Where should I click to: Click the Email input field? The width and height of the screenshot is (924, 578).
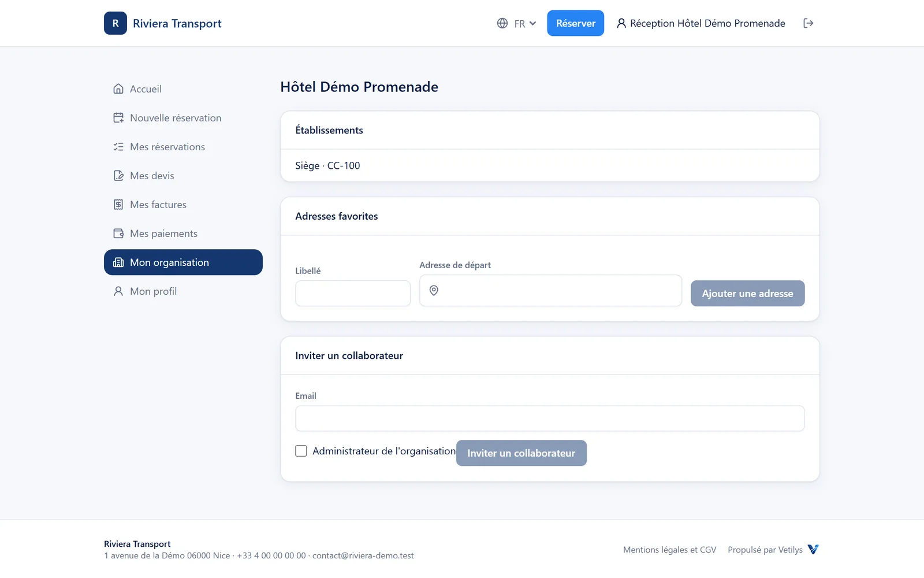coord(550,418)
